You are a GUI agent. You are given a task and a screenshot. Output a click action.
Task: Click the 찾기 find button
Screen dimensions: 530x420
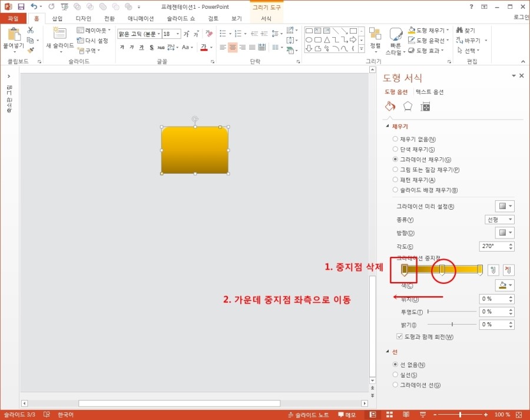(x=465, y=30)
